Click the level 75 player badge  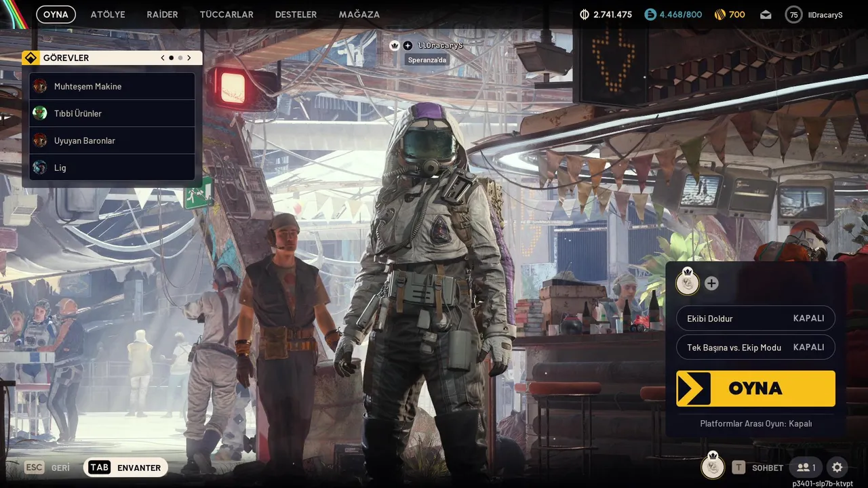tap(793, 14)
